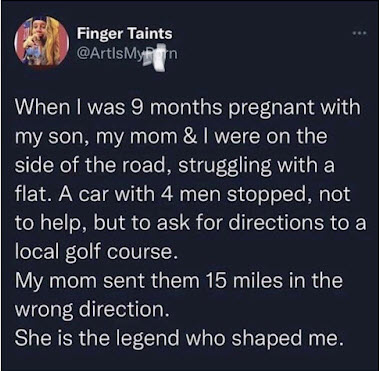Click the line 'side of the road, struggling'
This screenshot has width=379, height=371.
coord(174,166)
